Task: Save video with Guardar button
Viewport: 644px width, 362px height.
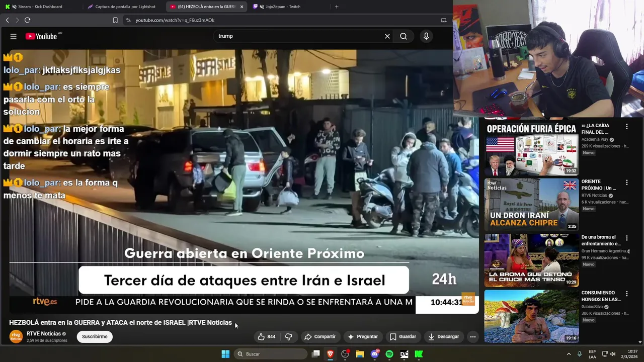Action: coord(403,337)
